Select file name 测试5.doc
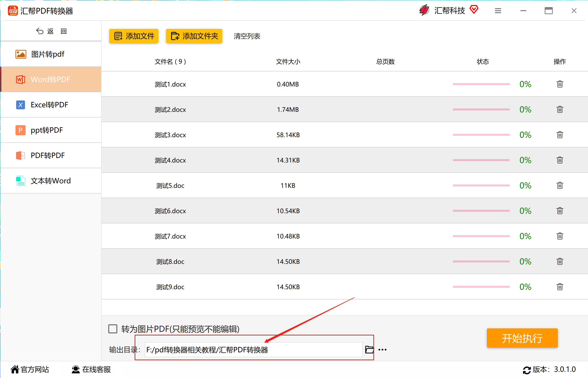Image resolution: width=588 pixels, height=378 pixels. (x=170, y=186)
